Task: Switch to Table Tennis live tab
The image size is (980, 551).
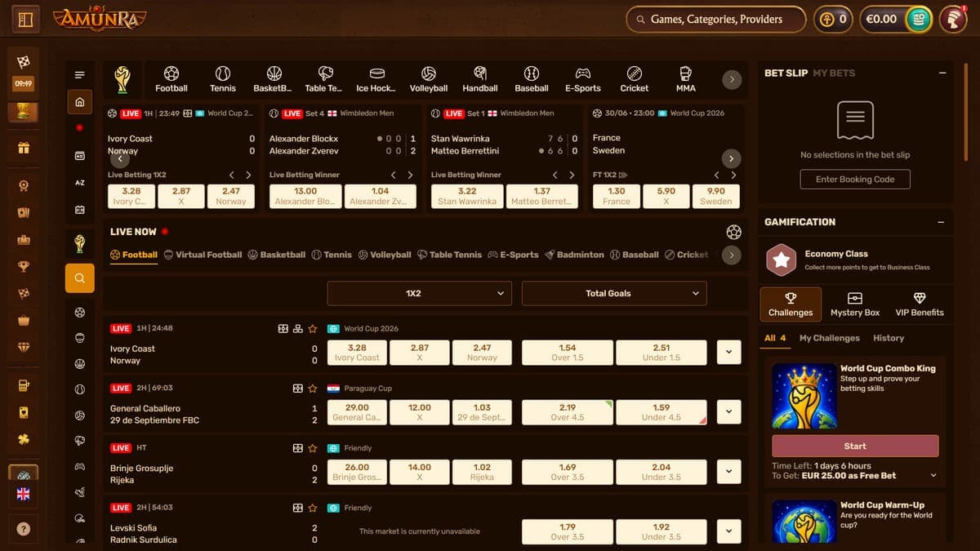Action: click(450, 255)
